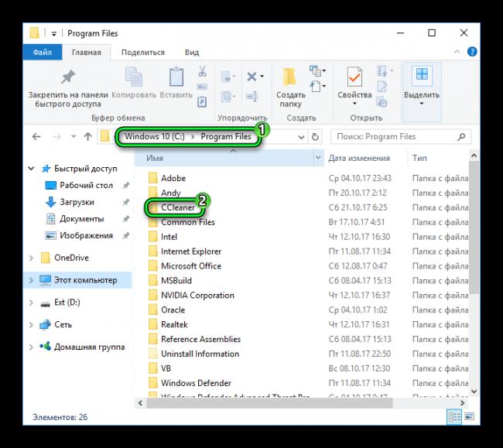Screen dimensions: 503x448
Task: Collapse the Quick Access (Быстрый доступ) section
Action: tap(32, 169)
